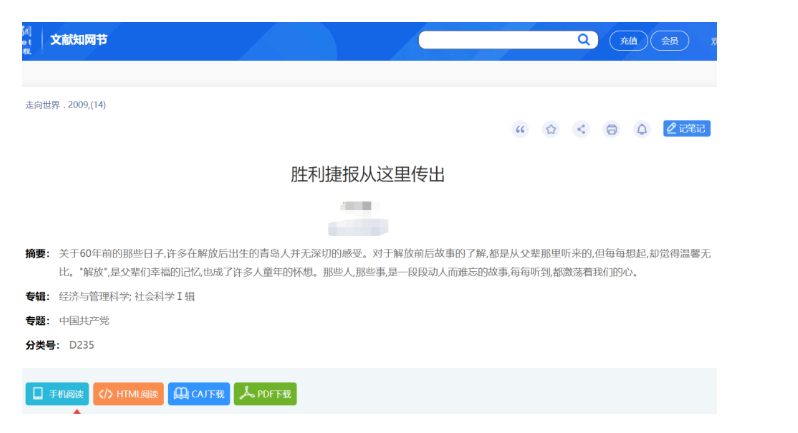798x433 pixels.
Task: Click the 手机阅读 mobile reading button
Action: 57,394
